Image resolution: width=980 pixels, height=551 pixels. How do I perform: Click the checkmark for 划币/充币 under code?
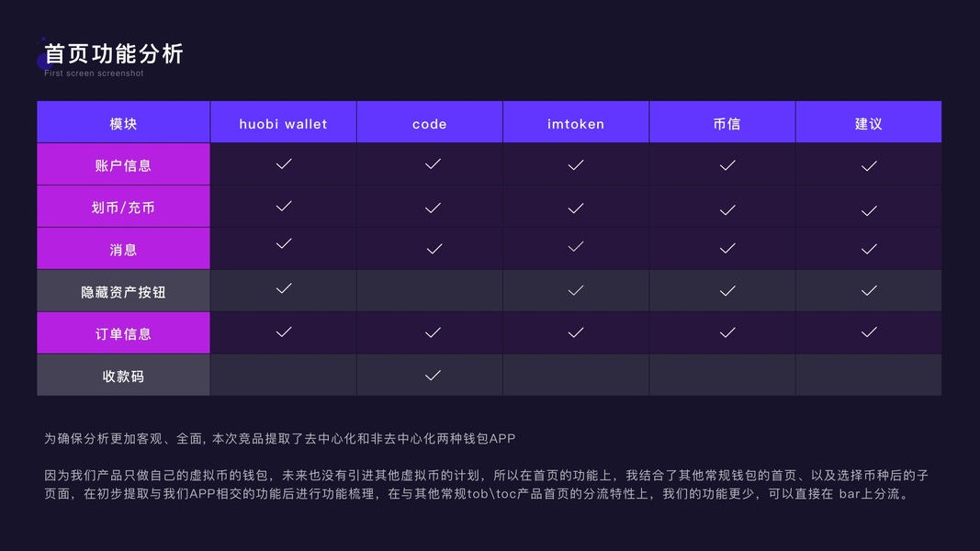coord(433,208)
